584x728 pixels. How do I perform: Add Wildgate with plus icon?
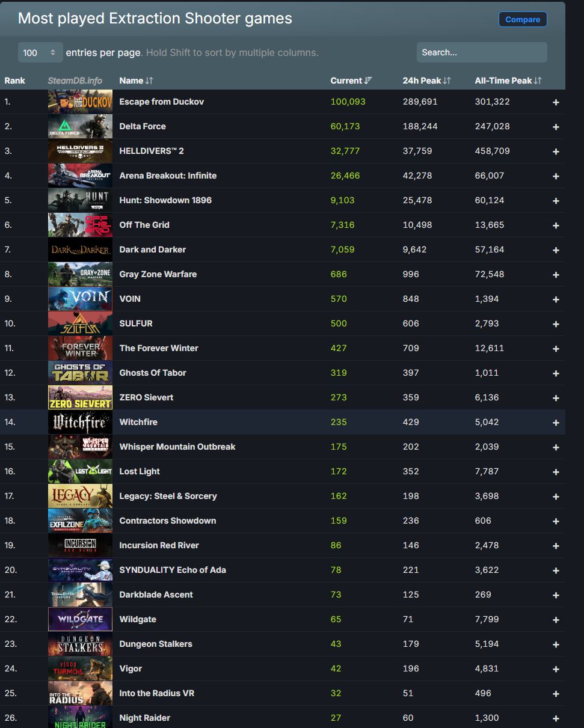(556, 620)
